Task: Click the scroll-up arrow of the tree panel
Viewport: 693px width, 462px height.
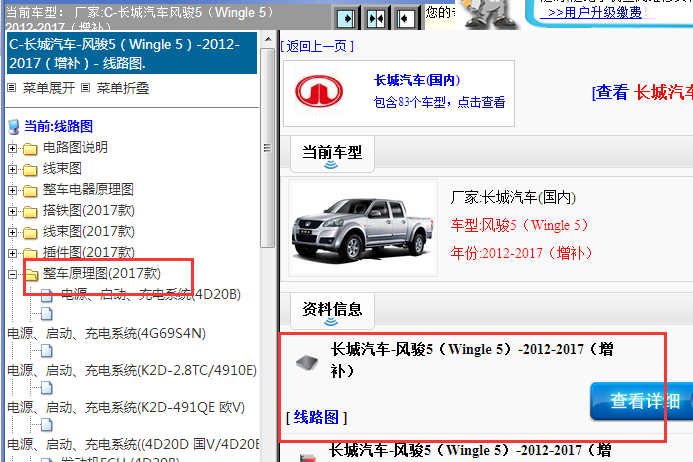Action: [268, 40]
